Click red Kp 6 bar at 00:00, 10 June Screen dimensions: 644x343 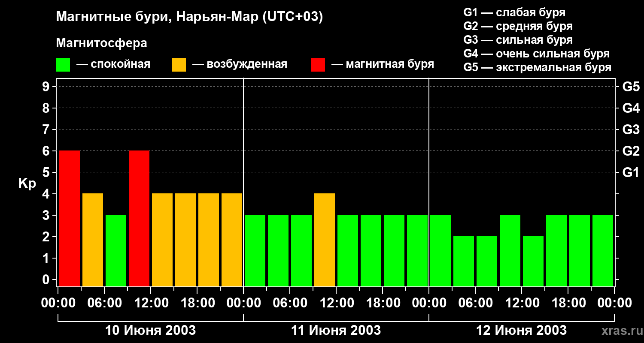pos(70,218)
